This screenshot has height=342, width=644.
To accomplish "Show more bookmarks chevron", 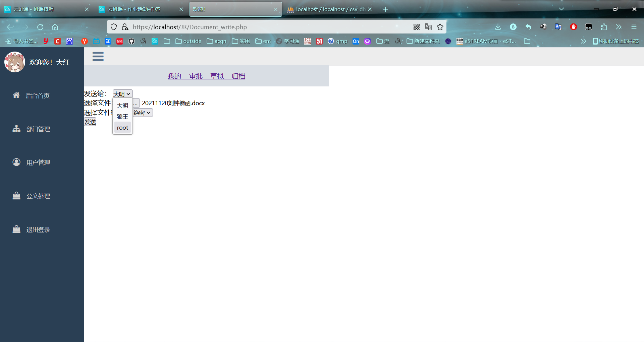I will (583, 41).
